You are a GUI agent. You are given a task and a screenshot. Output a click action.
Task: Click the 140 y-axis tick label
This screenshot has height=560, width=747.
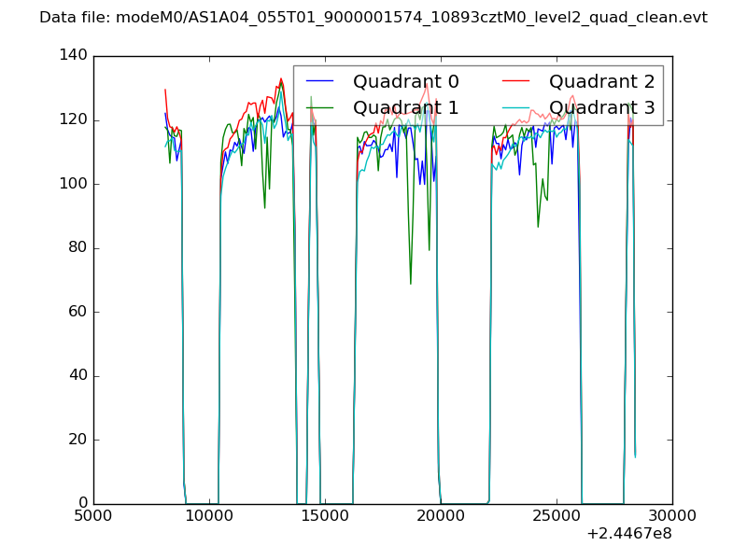pos(73,56)
